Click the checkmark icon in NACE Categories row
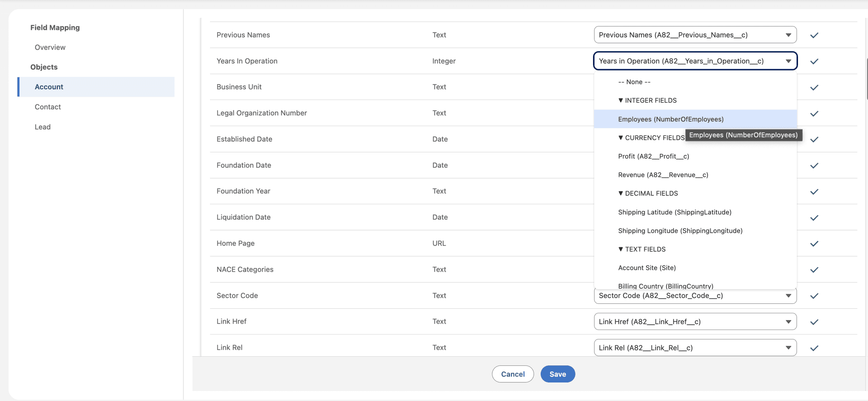The height and width of the screenshot is (401, 868). tap(814, 270)
